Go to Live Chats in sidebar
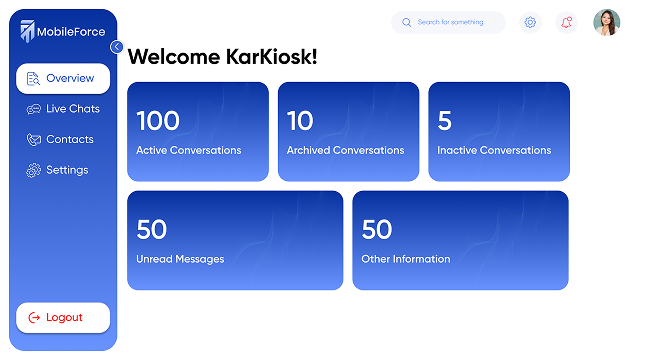The image size is (648, 360). (63, 109)
